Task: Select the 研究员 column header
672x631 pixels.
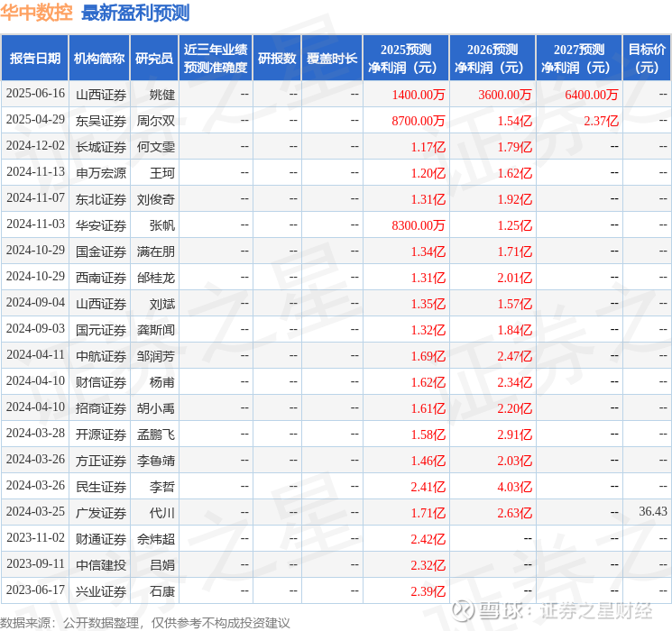Action: tap(154, 59)
